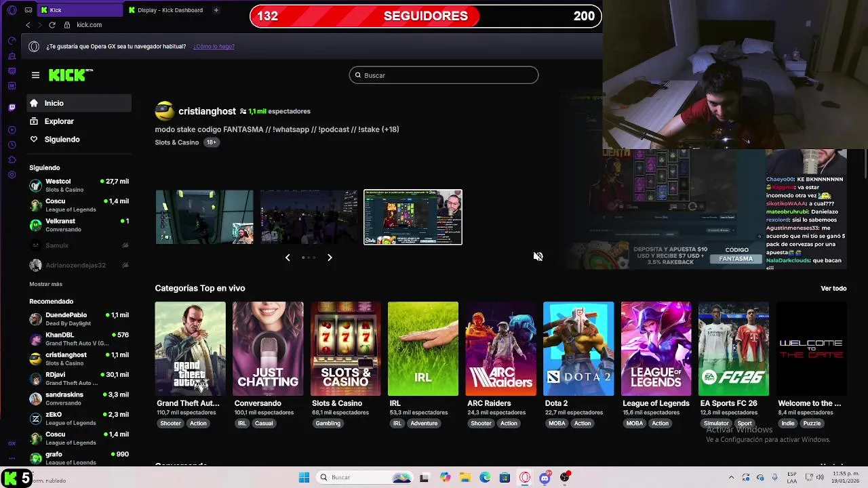This screenshot has width=868, height=488.
Task: Click MOBA tag under Dota 2
Action: (557, 424)
